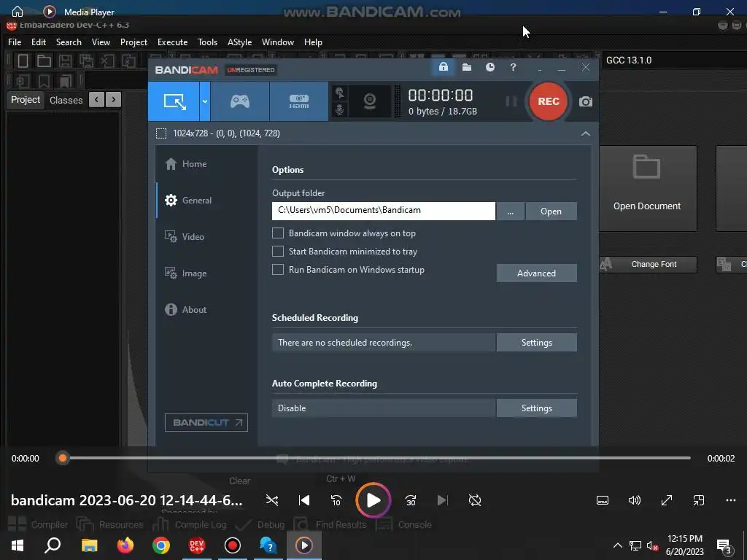Click New file icon in Dev-C++ toolbar
This screenshot has width=747, height=560.
[x=23, y=61]
